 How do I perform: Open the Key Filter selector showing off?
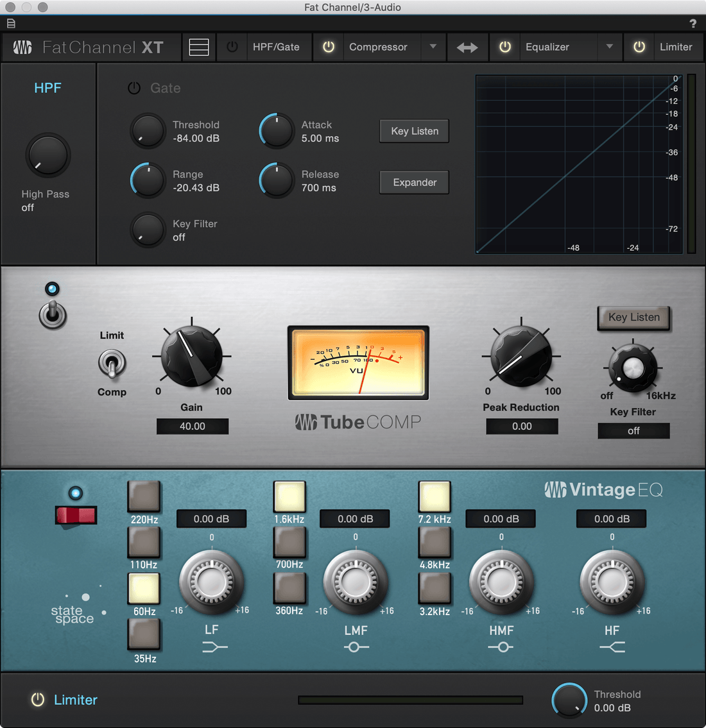click(x=633, y=430)
